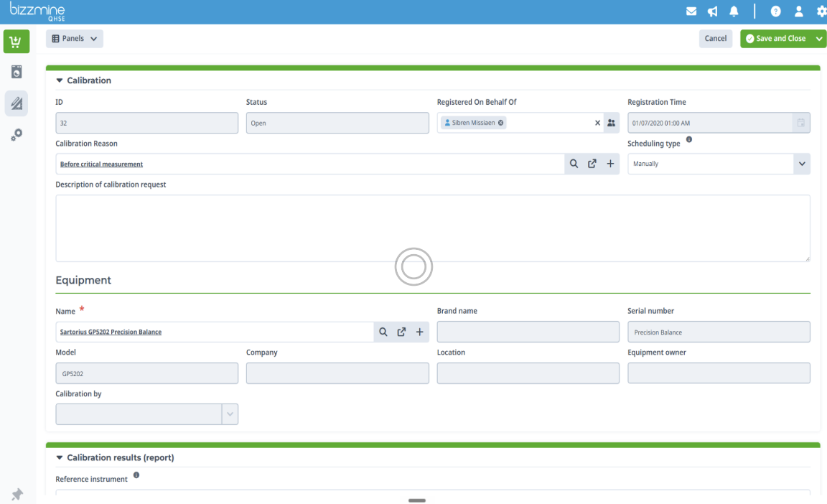Click the Equipment owner field
Image resolution: width=827 pixels, height=504 pixels.
[719, 373]
